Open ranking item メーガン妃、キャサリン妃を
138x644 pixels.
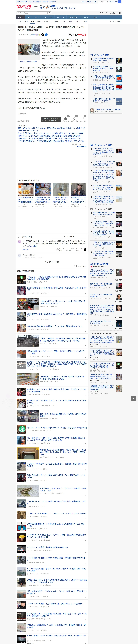click(104, 151)
